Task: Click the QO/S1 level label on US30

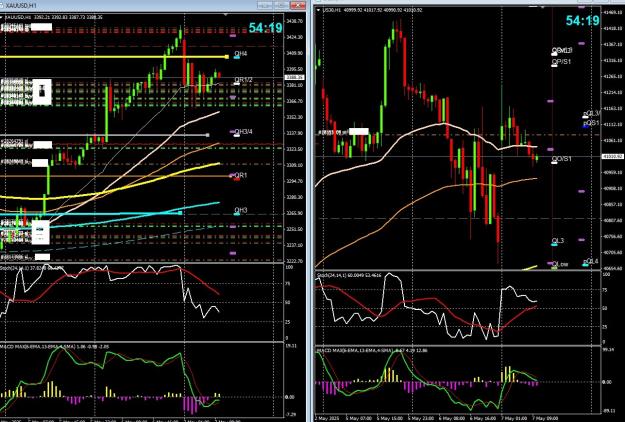Action: tap(562, 159)
